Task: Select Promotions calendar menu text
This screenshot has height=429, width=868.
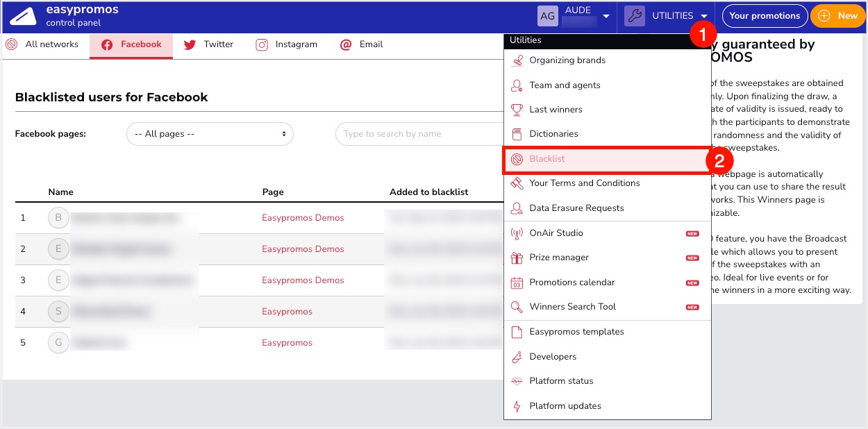Action: point(572,283)
